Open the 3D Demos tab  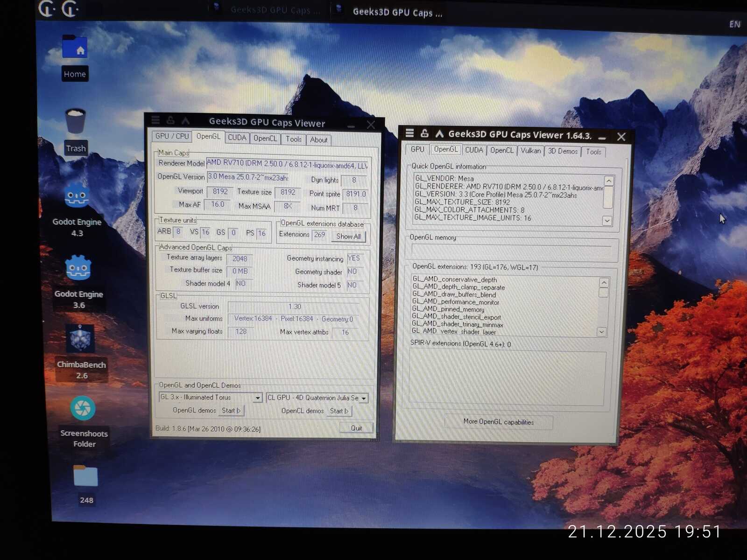tap(563, 151)
